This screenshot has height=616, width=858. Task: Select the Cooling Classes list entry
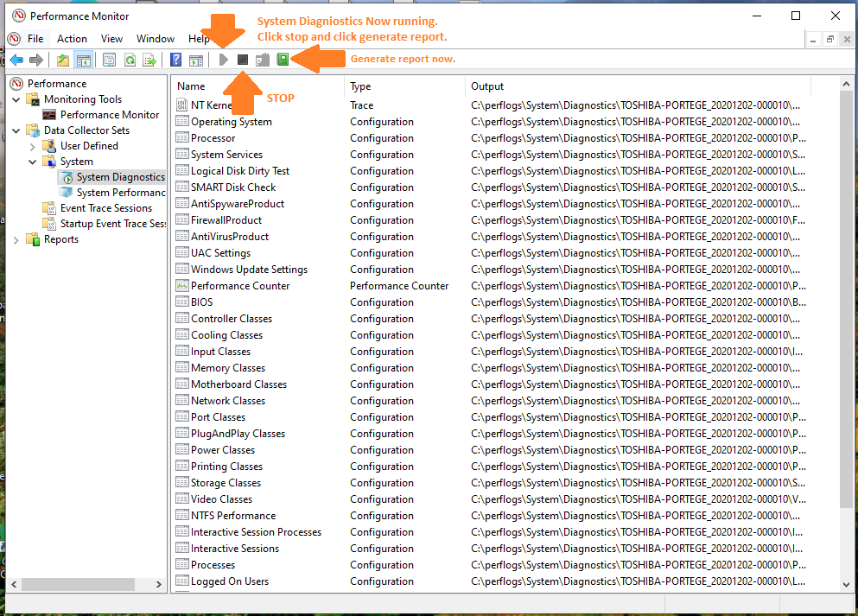coord(226,335)
